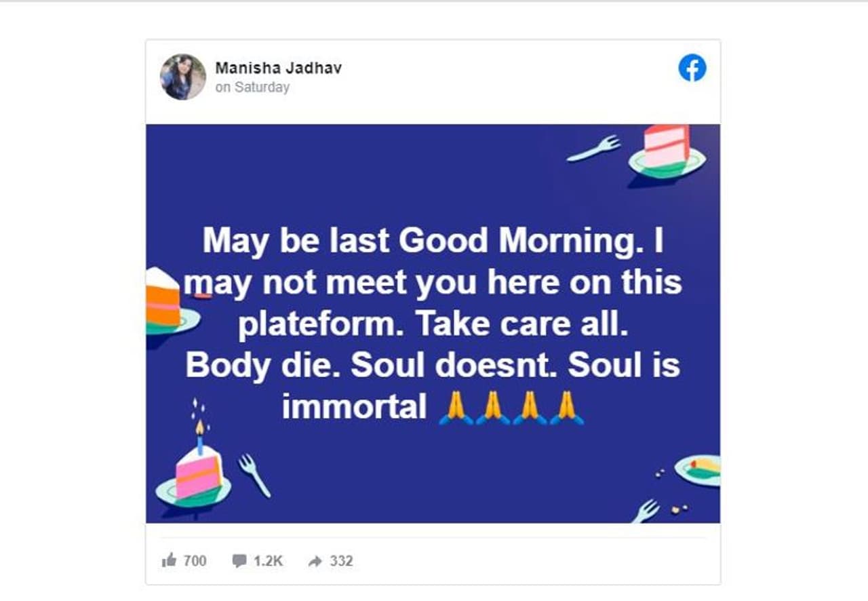Click the fork beside the pink cake

point(254,476)
